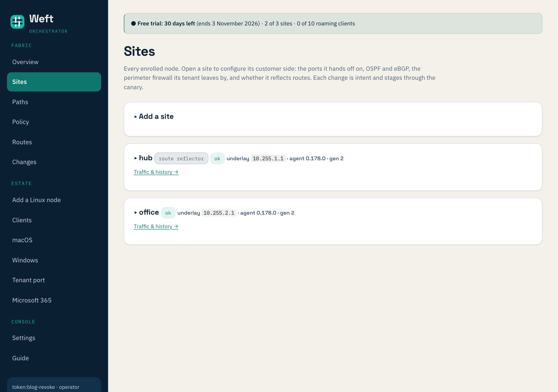558x392 pixels.
Task: Click the route reflector badge
Action: coord(181,159)
